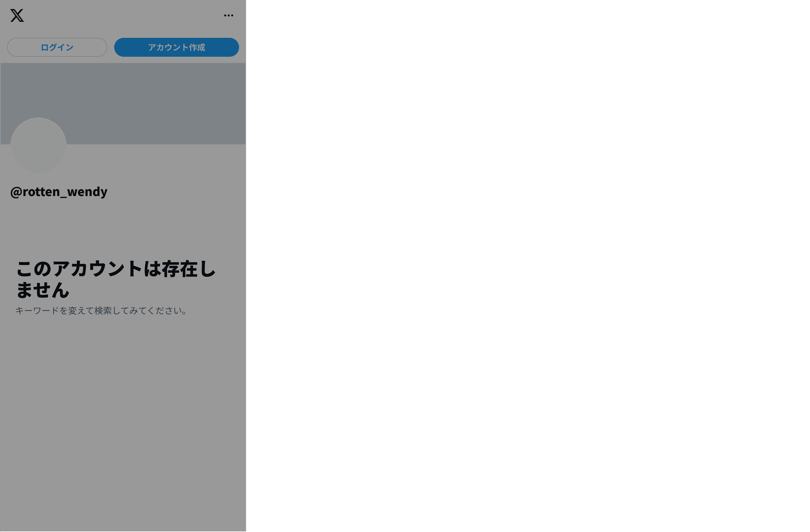Click the account does not exist notice
The image size is (810, 532).
[x=116, y=279]
